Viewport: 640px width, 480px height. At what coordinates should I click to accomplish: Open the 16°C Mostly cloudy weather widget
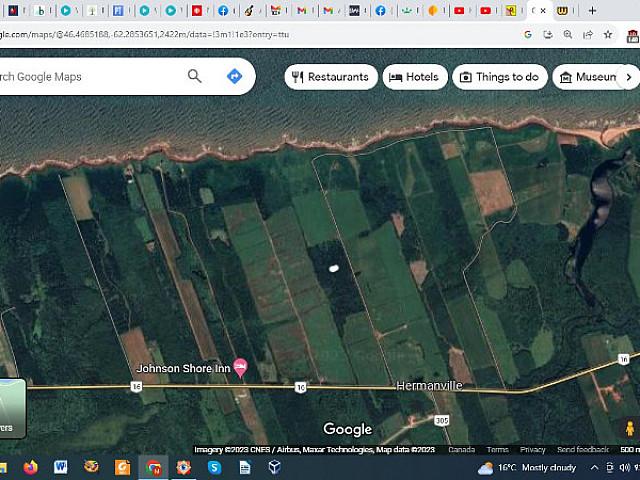527,468
